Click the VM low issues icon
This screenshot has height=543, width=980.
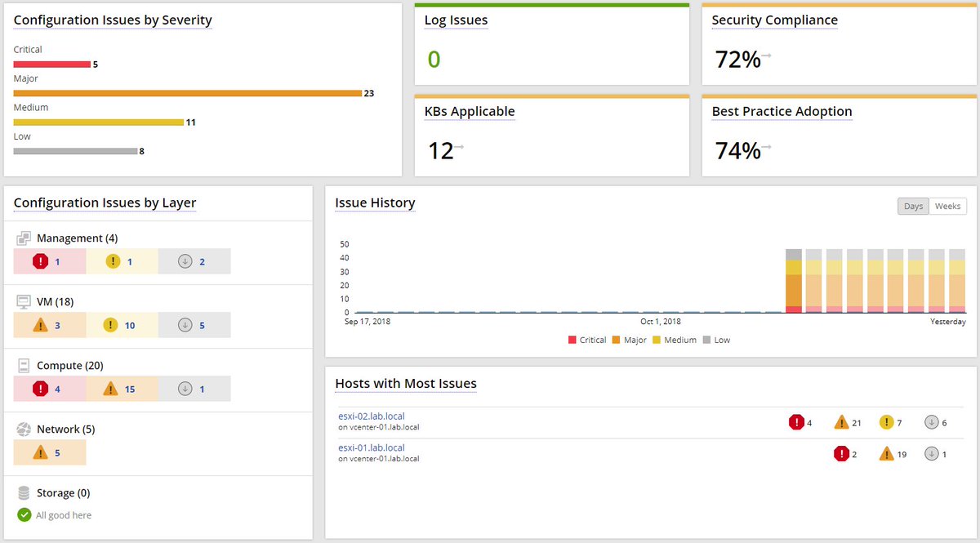[x=185, y=325]
